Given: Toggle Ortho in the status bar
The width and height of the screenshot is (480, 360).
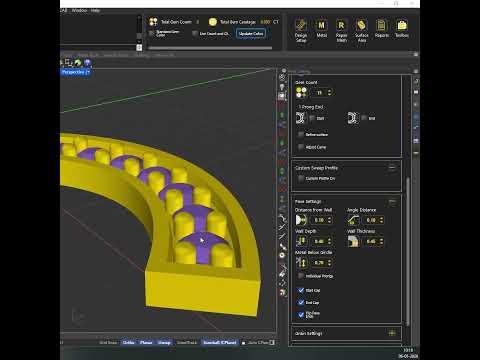Looking at the screenshot, I should pos(128,342).
